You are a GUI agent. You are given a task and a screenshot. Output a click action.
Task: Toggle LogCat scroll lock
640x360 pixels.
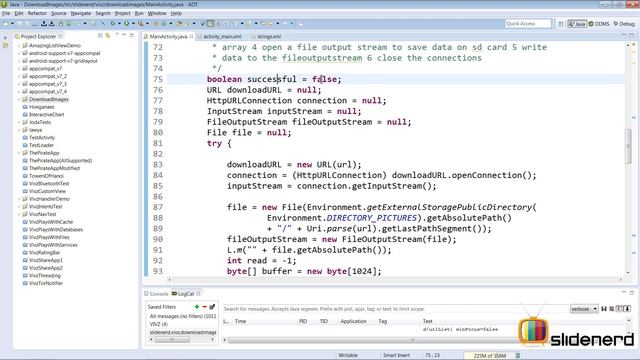[627, 309]
